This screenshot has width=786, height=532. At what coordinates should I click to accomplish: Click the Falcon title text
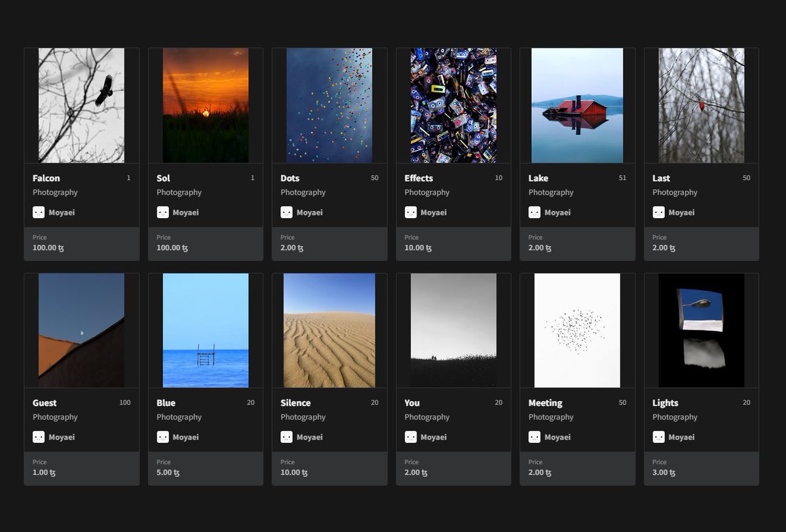pos(46,178)
